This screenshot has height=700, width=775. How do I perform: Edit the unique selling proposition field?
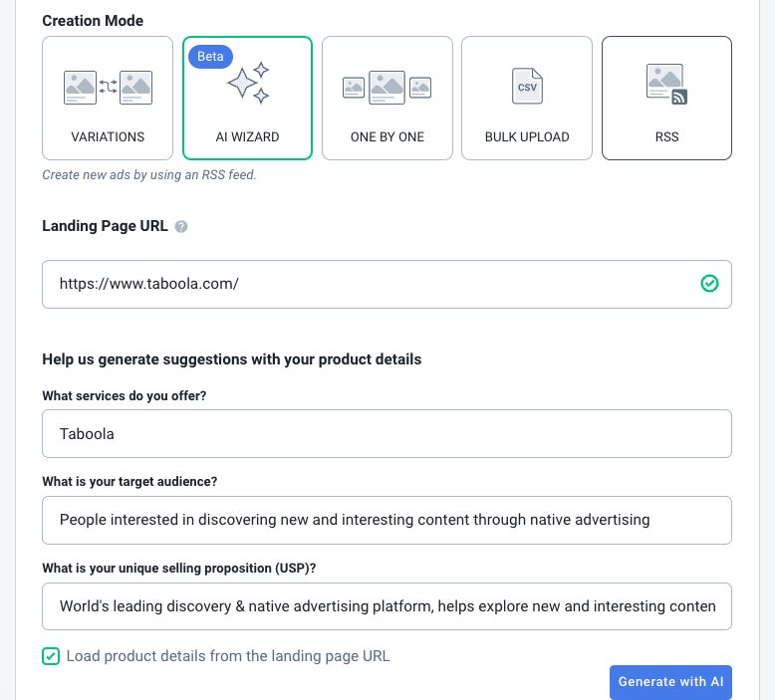click(x=387, y=606)
